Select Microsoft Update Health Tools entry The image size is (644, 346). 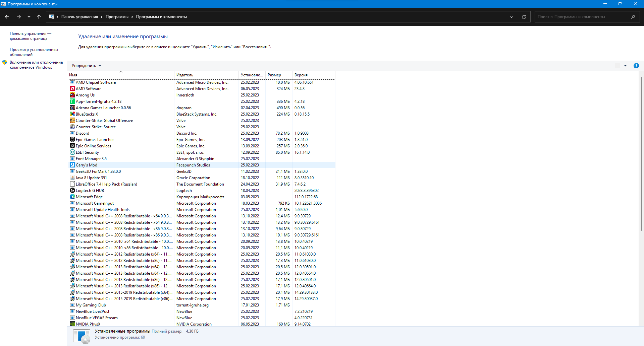pos(202,210)
